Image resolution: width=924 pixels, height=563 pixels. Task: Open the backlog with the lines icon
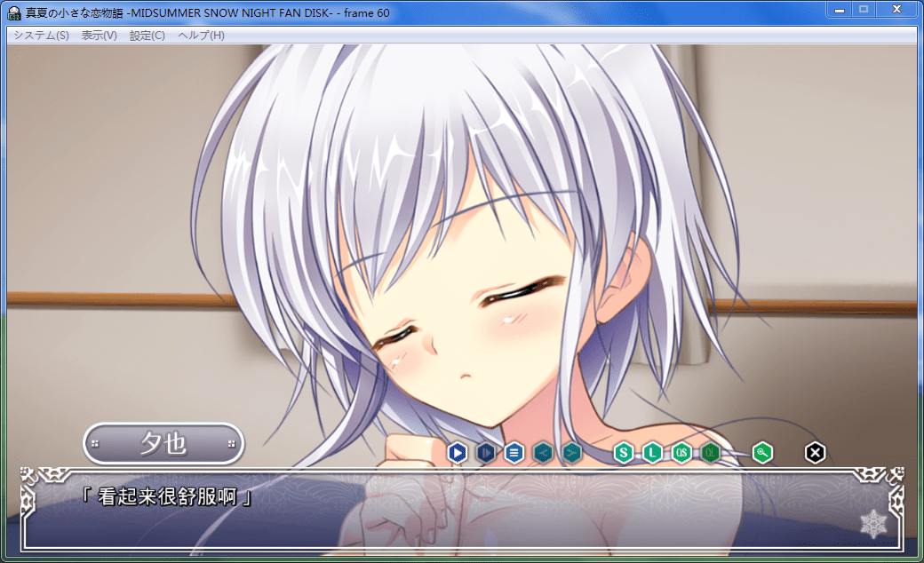click(514, 453)
